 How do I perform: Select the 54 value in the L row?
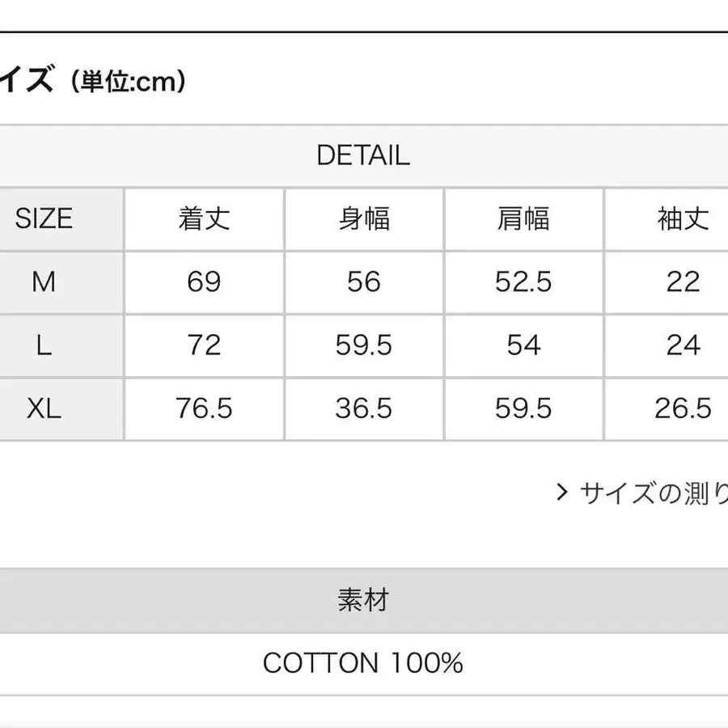tap(523, 345)
